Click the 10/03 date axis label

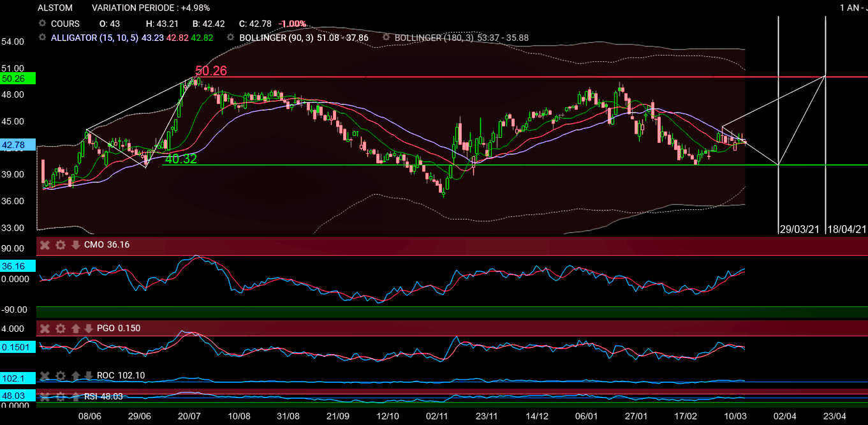click(x=735, y=416)
